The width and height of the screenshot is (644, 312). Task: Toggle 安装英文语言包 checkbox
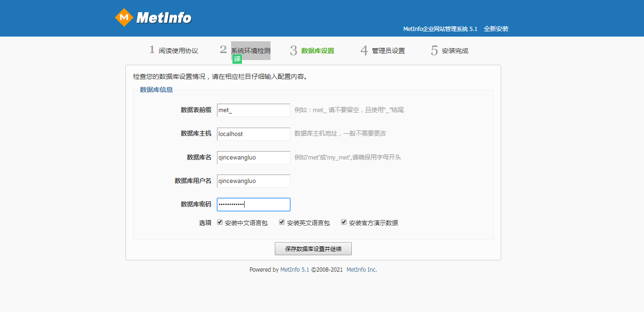(282, 222)
